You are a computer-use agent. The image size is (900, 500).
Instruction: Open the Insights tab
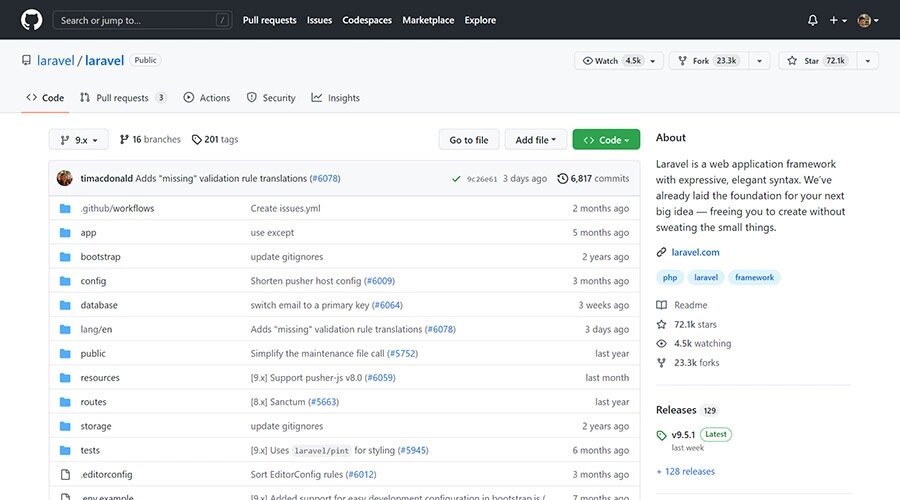(x=336, y=98)
